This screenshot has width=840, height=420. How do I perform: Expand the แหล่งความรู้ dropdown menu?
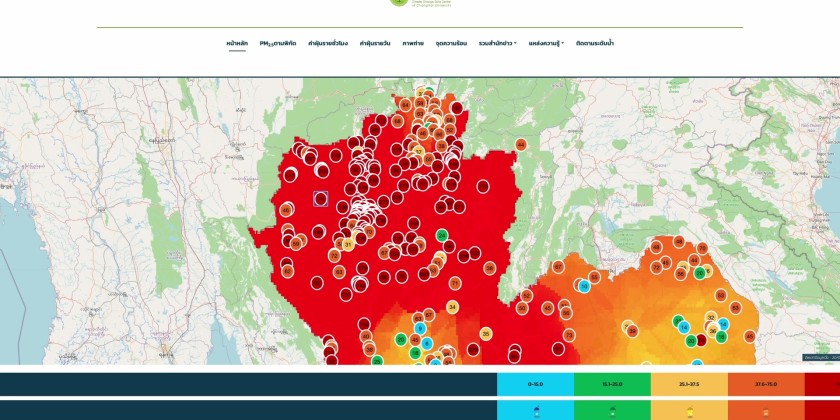point(546,44)
